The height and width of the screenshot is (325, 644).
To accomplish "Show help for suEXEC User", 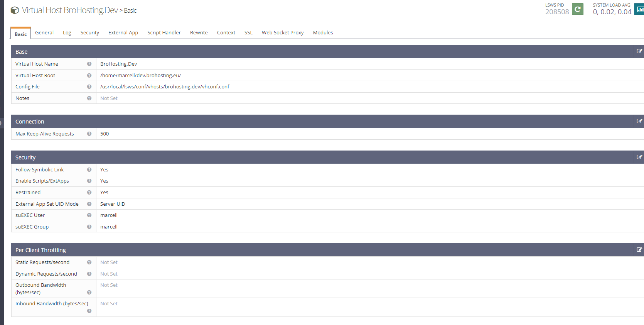I will (89, 215).
